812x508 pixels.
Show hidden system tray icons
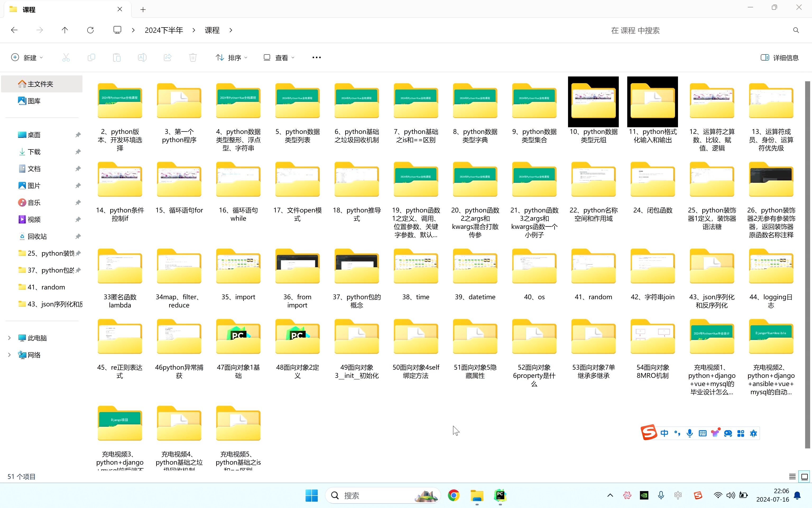click(610, 495)
